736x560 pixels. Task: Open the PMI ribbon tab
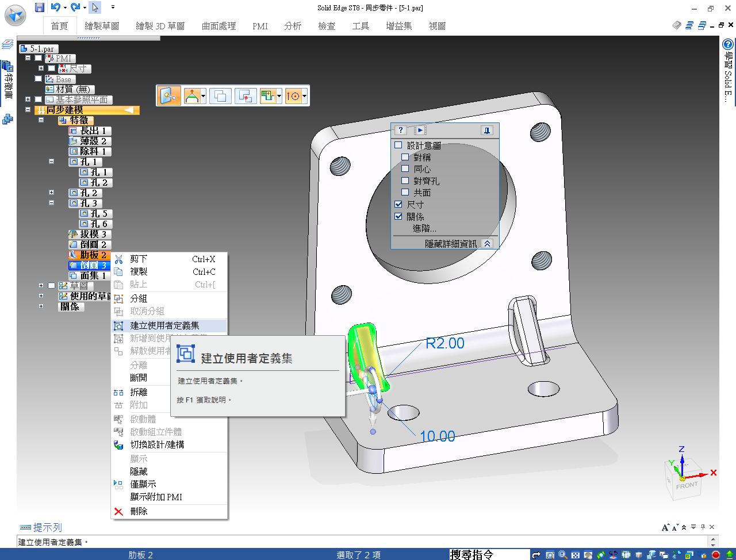pyautogui.click(x=260, y=26)
